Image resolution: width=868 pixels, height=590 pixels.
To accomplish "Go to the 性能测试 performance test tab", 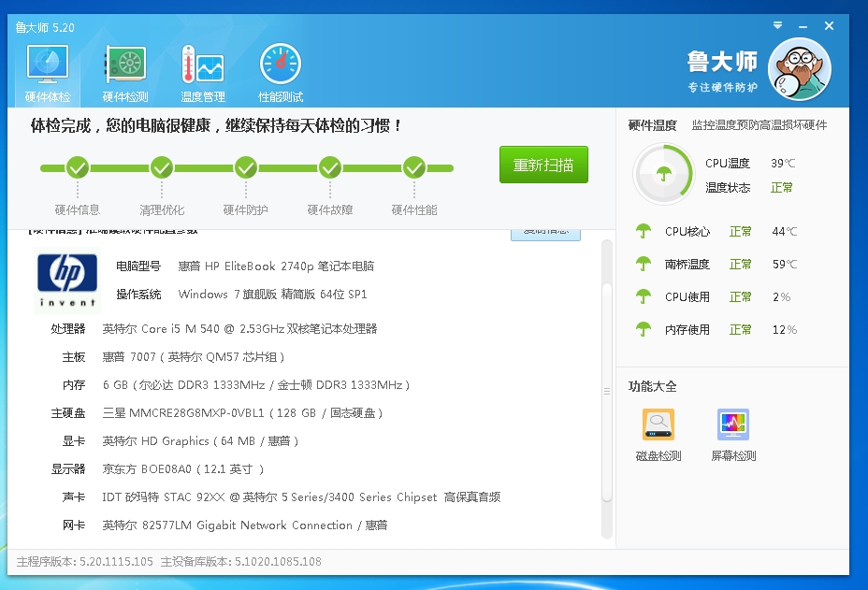I will [x=280, y=74].
